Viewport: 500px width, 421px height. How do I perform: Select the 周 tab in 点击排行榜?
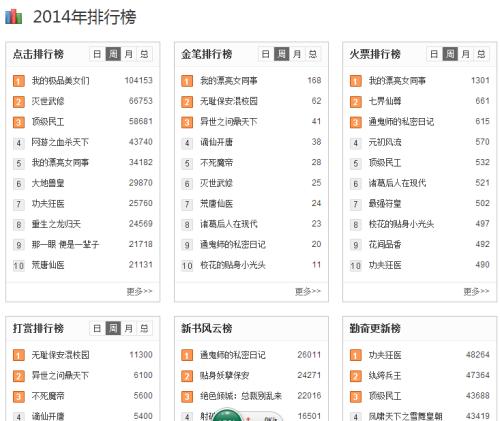click(x=113, y=54)
